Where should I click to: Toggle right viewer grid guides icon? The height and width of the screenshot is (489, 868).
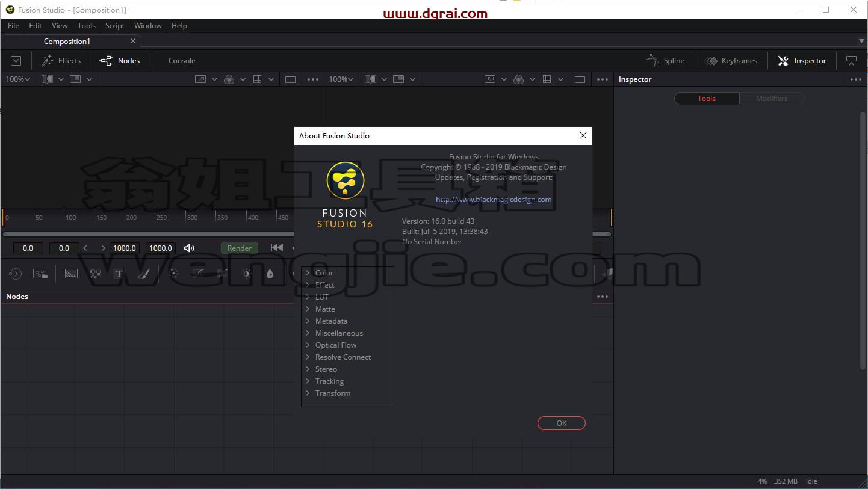click(547, 79)
